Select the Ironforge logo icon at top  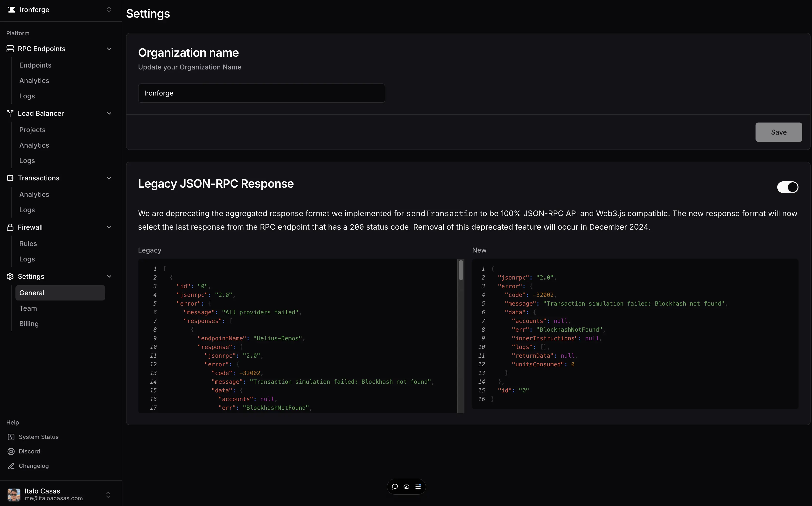click(11, 10)
